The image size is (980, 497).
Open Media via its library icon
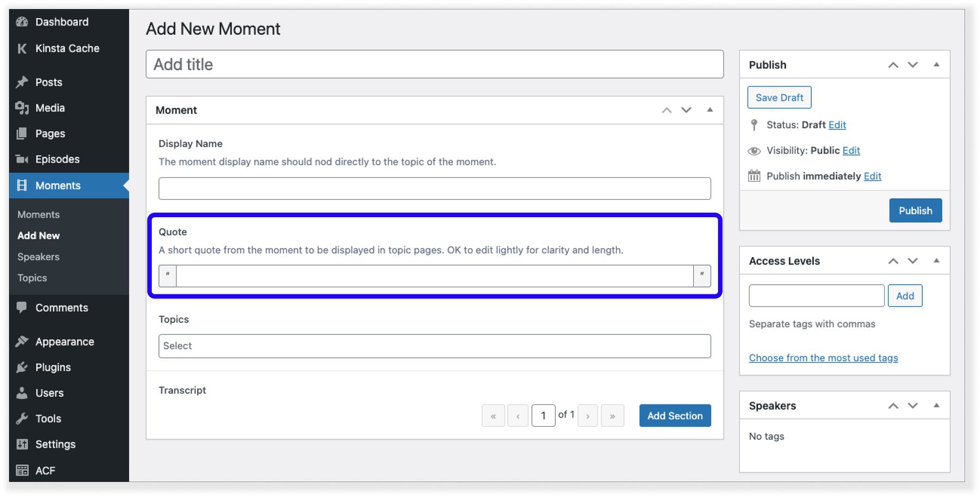coord(22,108)
